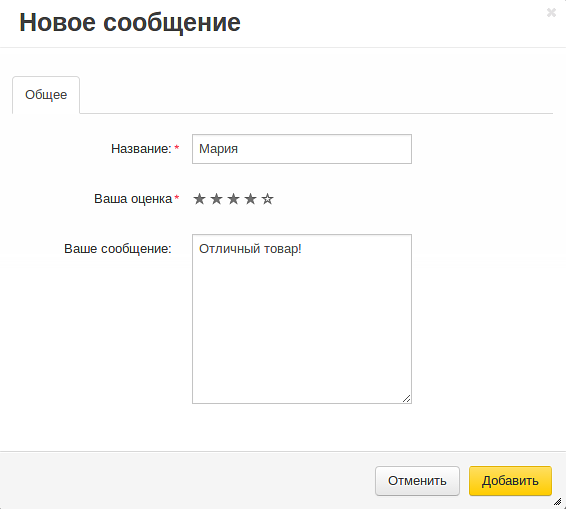Click the Ваше сообщение label

pyautogui.click(x=118, y=249)
